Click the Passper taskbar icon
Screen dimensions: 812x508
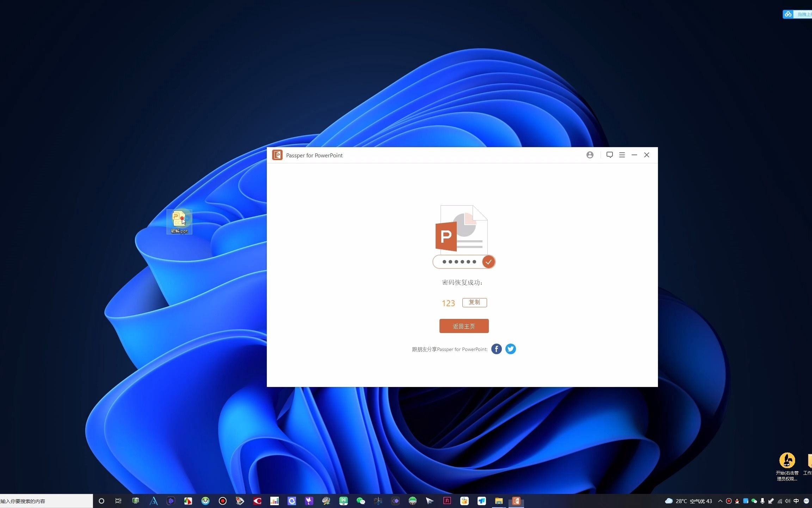(516, 501)
